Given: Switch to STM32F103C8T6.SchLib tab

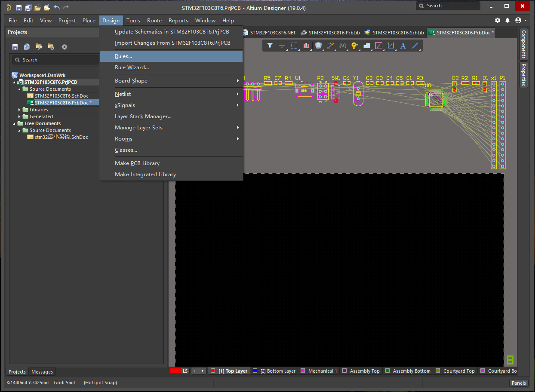Looking at the screenshot, I should pyautogui.click(x=394, y=33).
